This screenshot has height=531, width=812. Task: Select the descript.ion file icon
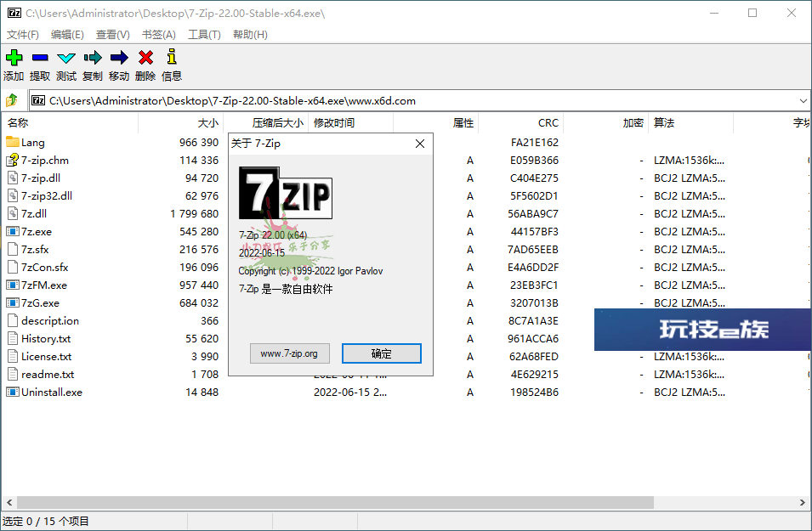pyautogui.click(x=13, y=320)
